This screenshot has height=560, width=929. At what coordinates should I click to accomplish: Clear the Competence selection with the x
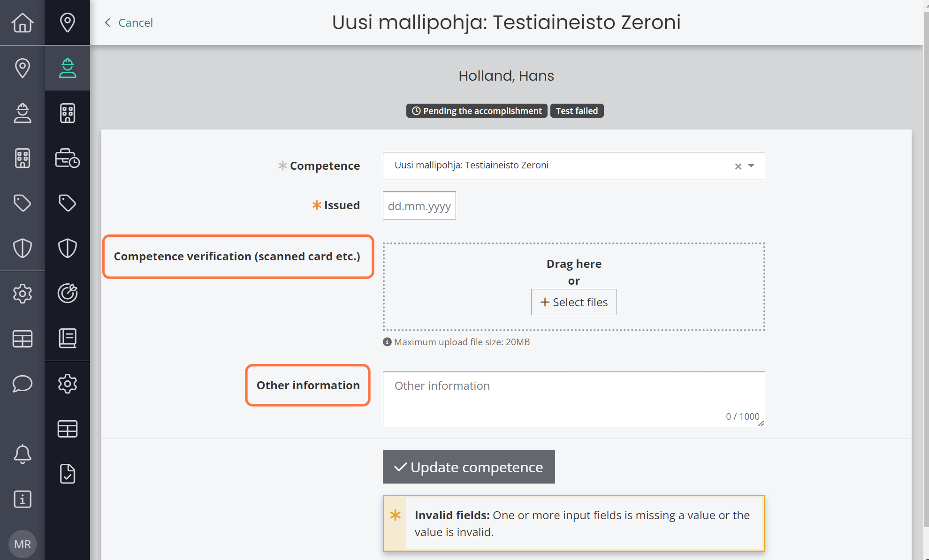click(x=738, y=166)
